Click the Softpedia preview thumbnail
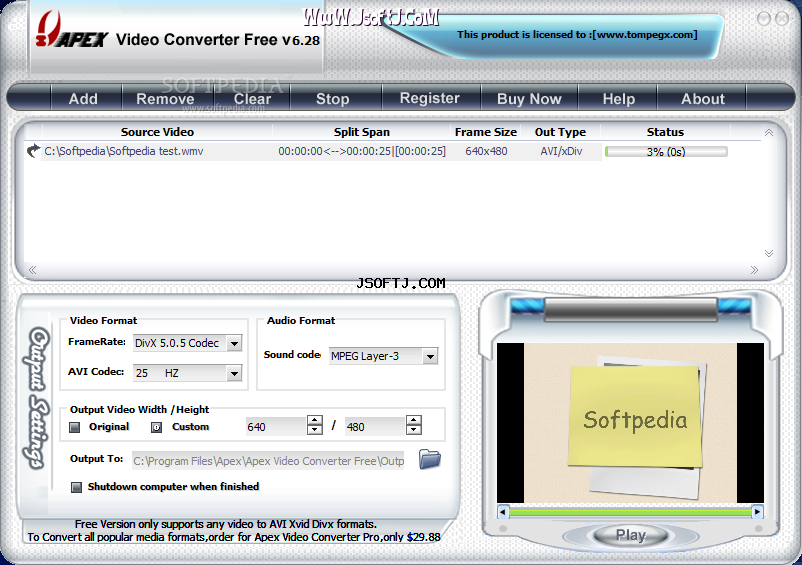The height and width of the screenshot is (565, 802). point(630,423)
